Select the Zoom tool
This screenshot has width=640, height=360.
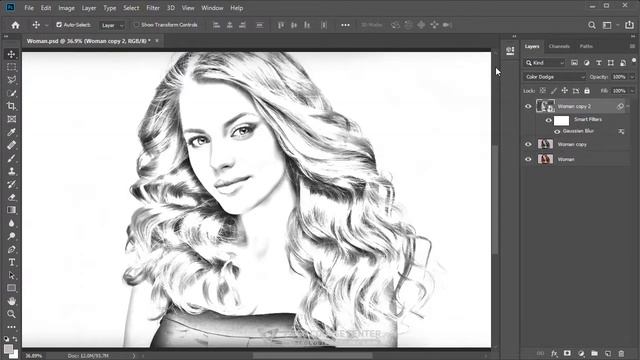pos(11,314)
